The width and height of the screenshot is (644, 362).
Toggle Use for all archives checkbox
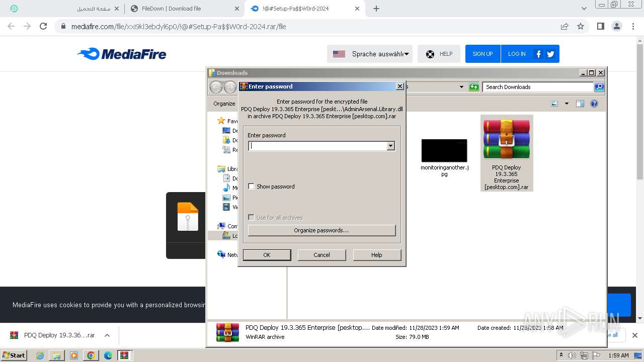251,218
